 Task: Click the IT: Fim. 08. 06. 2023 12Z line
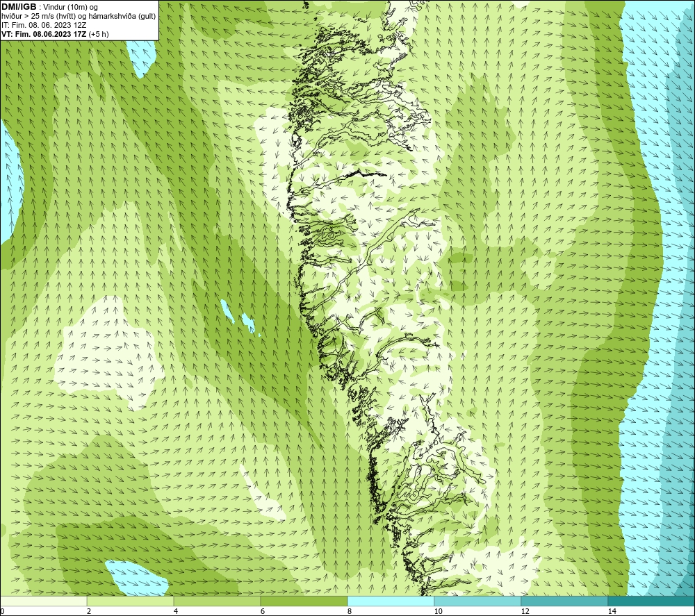point(44,25)
